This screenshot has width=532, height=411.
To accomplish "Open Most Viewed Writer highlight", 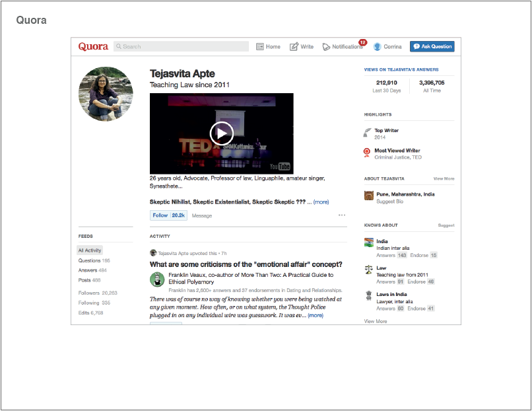I will [x=397, y=154].
